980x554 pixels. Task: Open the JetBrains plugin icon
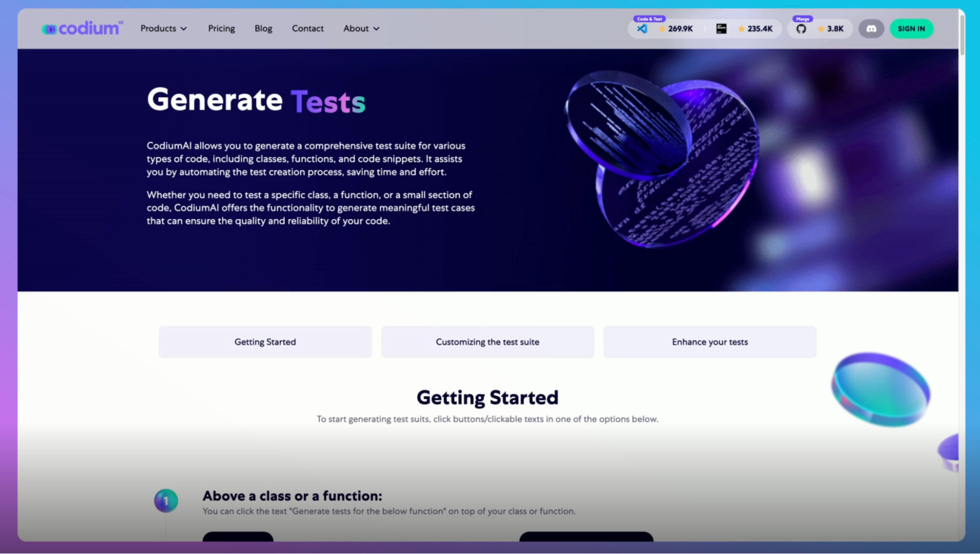point(721,28)
